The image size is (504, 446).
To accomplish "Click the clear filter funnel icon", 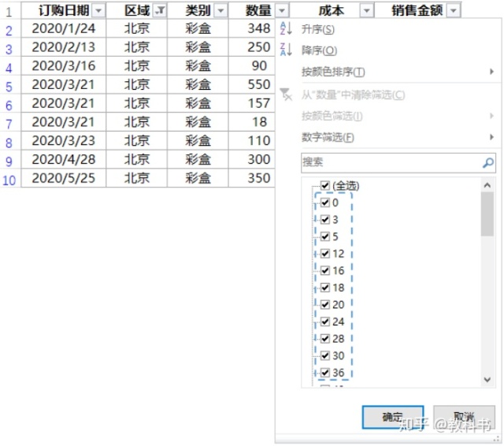I will coord(286,95).
